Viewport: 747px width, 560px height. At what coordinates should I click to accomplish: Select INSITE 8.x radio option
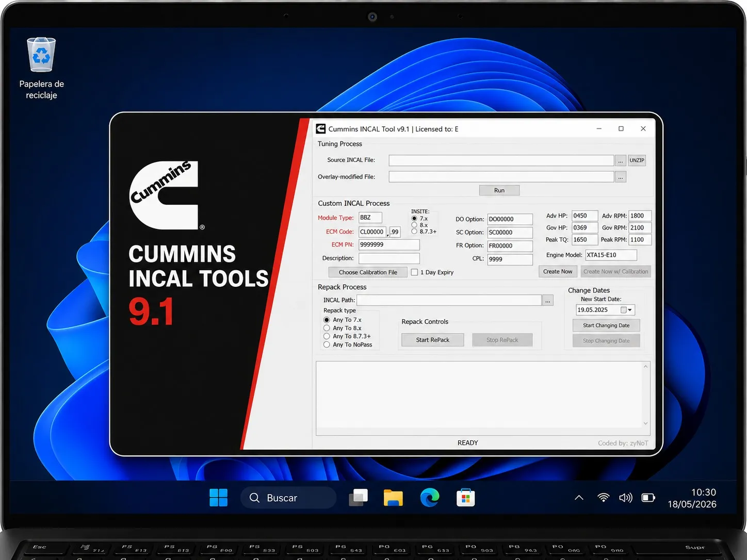414,225
